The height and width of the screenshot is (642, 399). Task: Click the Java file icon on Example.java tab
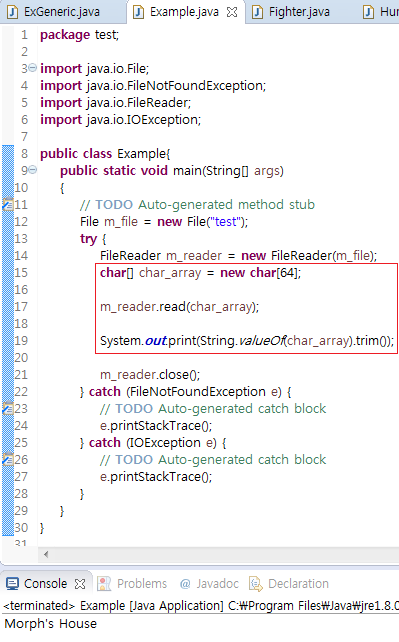pyautogui.click(x=139, y=12)
